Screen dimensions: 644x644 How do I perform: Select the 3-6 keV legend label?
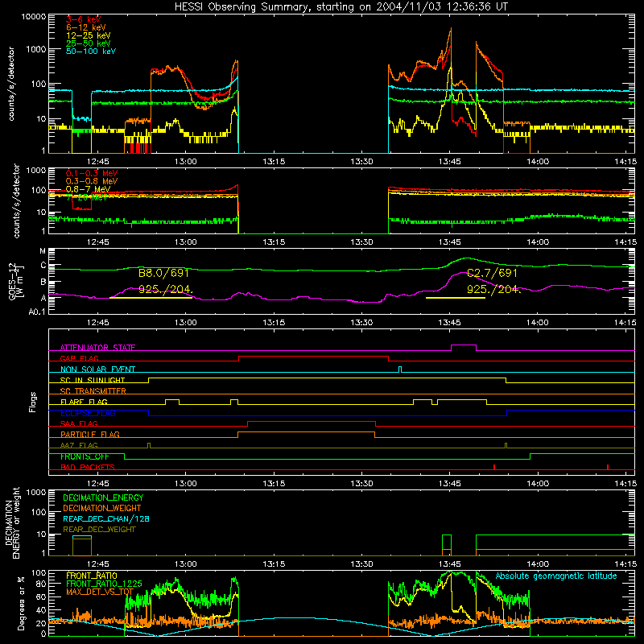83,19
